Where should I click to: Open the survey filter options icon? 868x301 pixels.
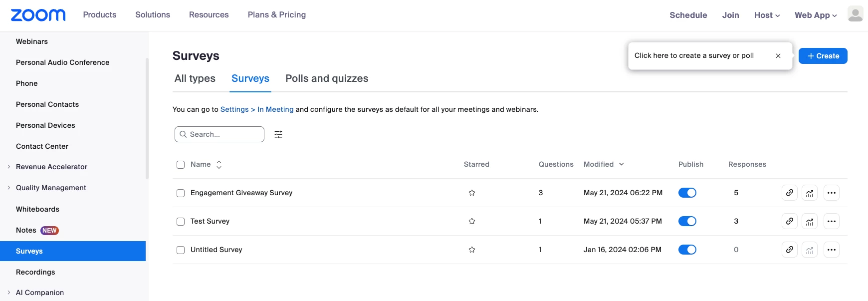coord(278,134)
